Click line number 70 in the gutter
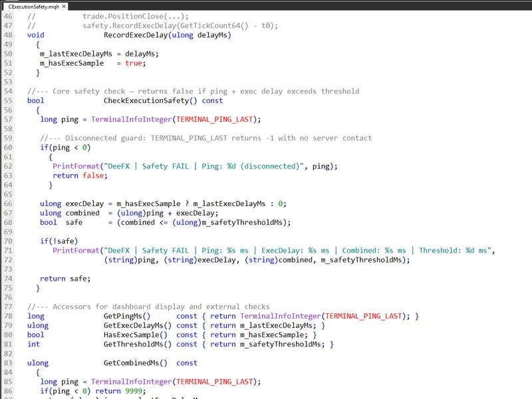Viewport: 532px width, 399px height. [x=8, y=241]
